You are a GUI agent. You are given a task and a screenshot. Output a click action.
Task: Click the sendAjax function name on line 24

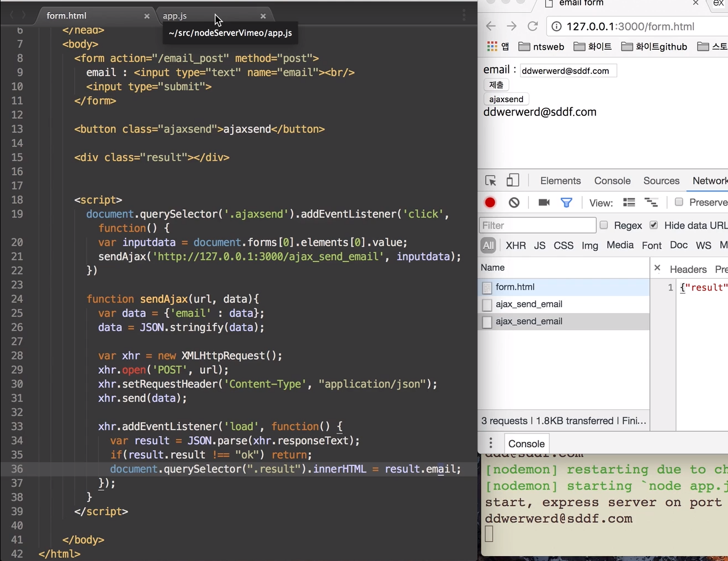pos(164,299)
